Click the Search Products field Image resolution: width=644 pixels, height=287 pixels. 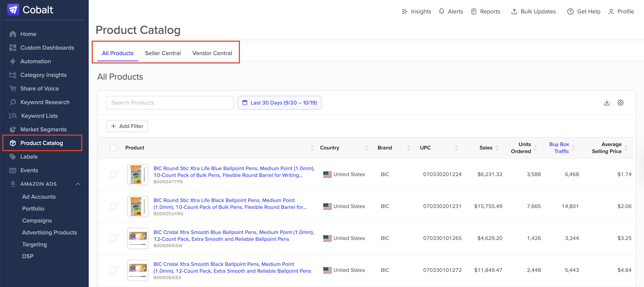[170, 103]
